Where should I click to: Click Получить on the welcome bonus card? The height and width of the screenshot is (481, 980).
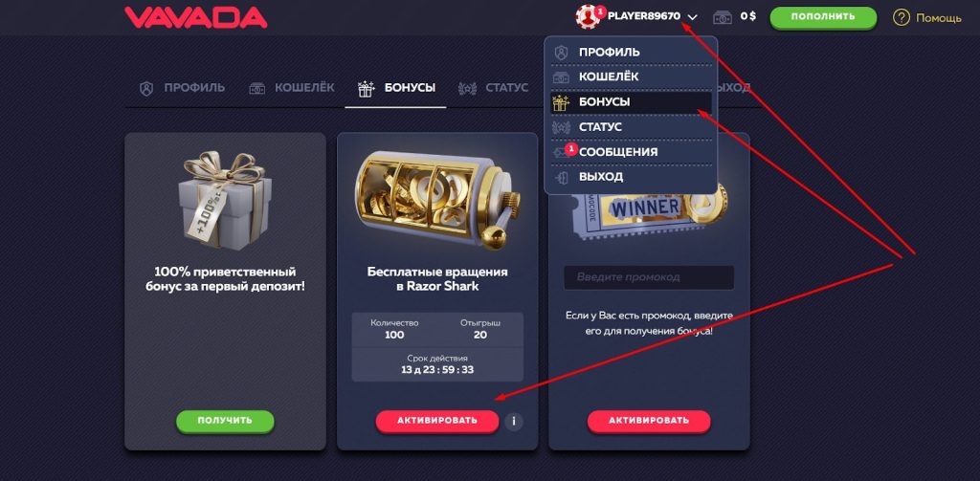[225, 421]
